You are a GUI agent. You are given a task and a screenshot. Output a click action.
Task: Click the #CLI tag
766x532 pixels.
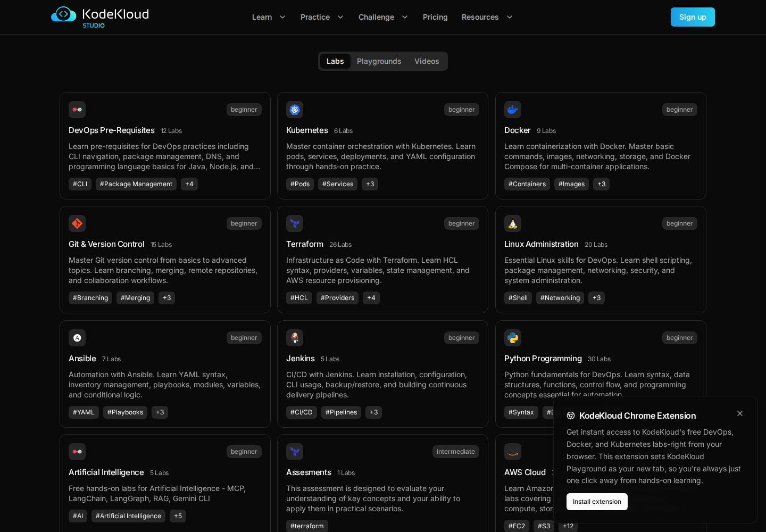click(x=80, y=184)
